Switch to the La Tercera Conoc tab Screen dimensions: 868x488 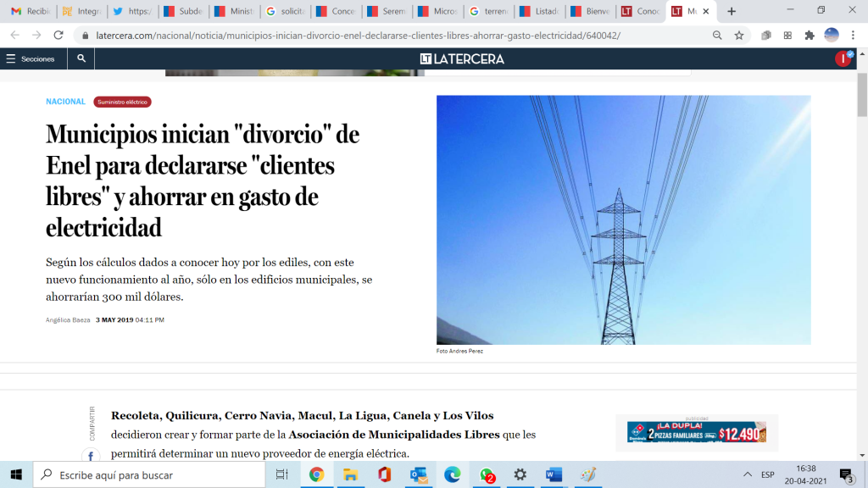point(641,11)
